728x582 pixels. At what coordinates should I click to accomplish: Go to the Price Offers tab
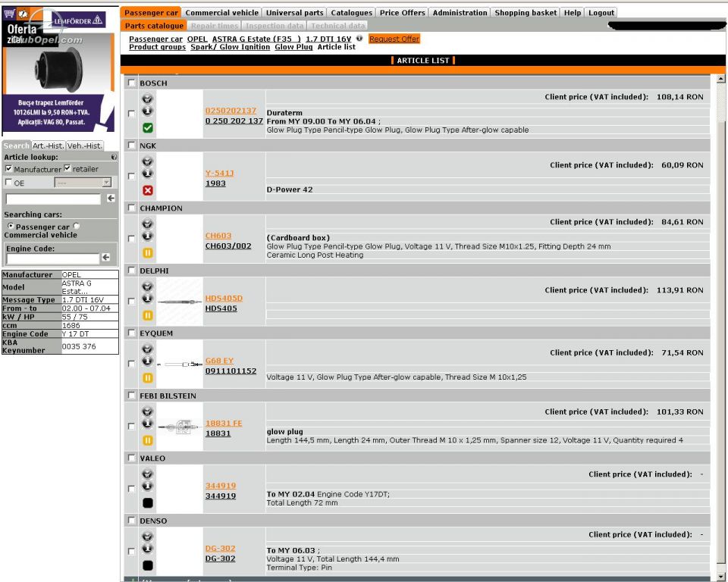pyautogui.click(x=402, y=13)
